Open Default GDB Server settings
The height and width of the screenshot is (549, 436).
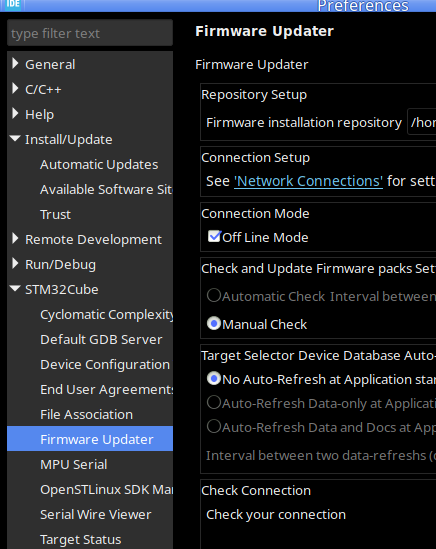(101, 340)
